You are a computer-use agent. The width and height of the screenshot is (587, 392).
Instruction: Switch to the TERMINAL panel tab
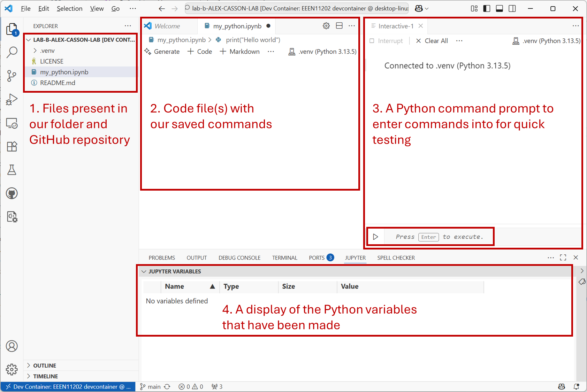[x=284, y=258]
